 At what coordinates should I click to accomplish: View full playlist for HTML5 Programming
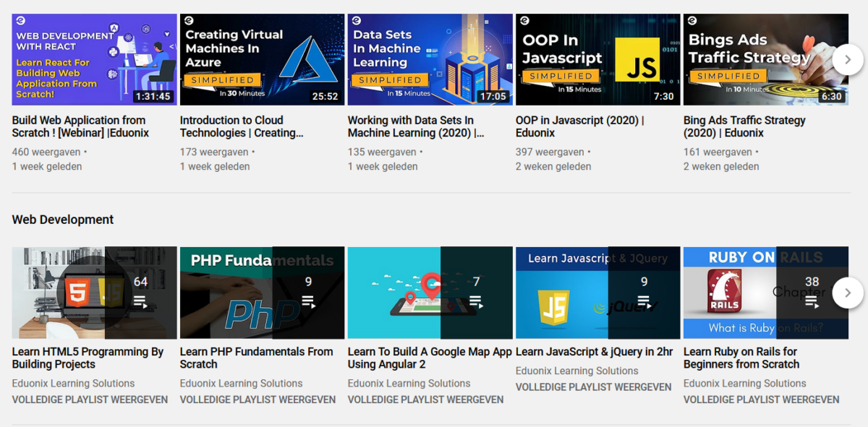[90, 400]
